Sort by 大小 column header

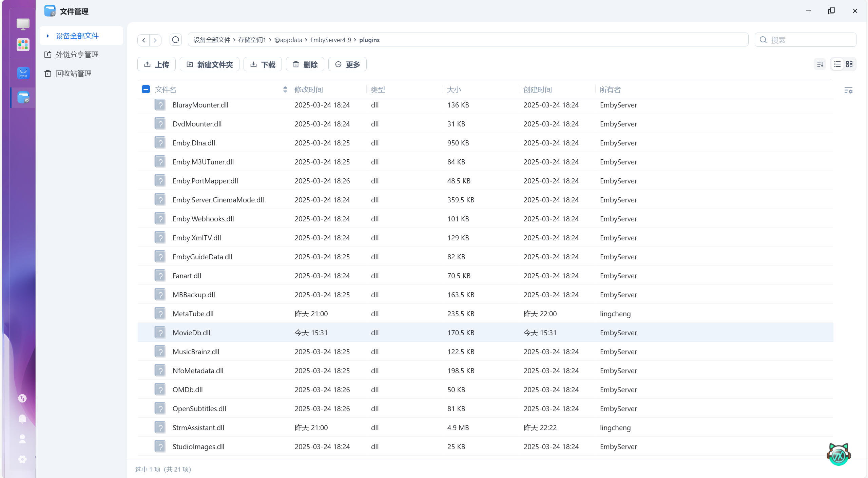pos(454,89)
